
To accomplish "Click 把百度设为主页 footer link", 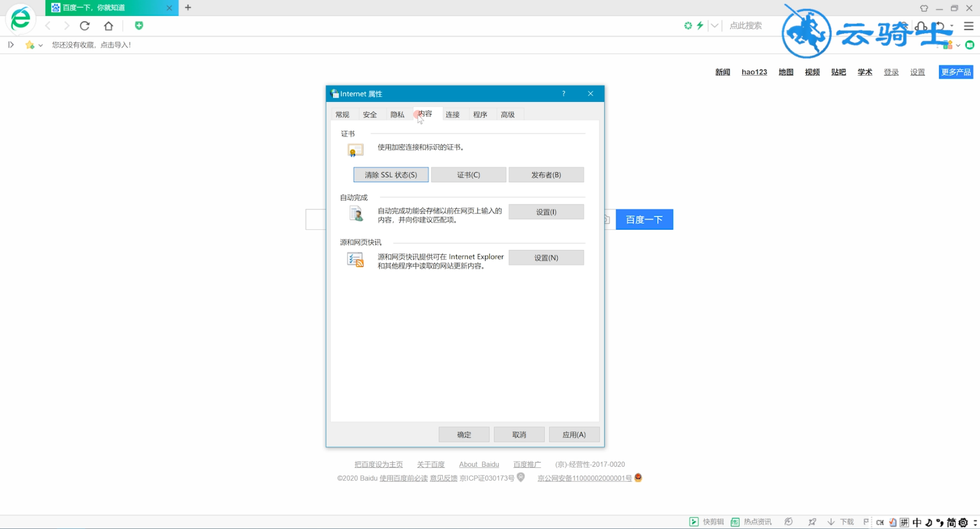I will pyautogui.click(x=379, y=464).
